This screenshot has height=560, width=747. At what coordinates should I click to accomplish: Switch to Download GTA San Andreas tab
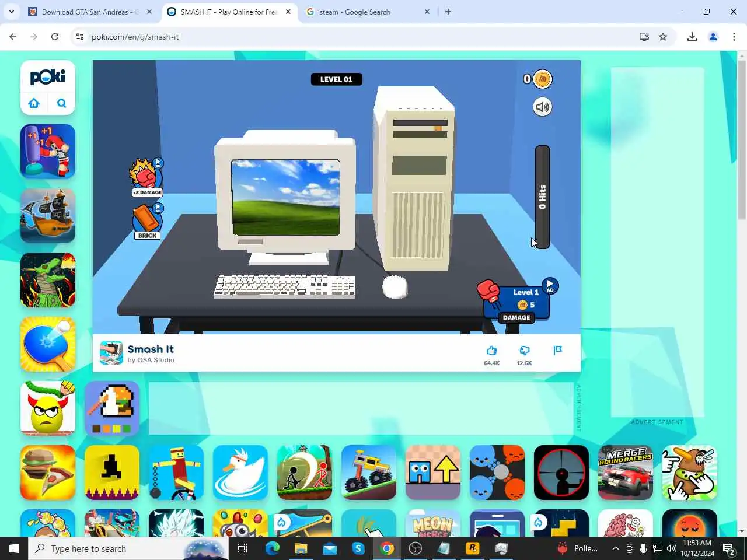click(x=90, y=12)
